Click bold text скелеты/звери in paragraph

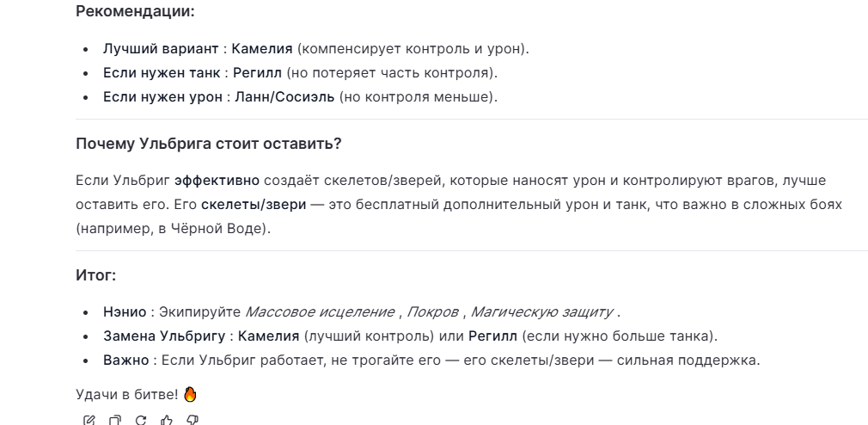[254, 205]
